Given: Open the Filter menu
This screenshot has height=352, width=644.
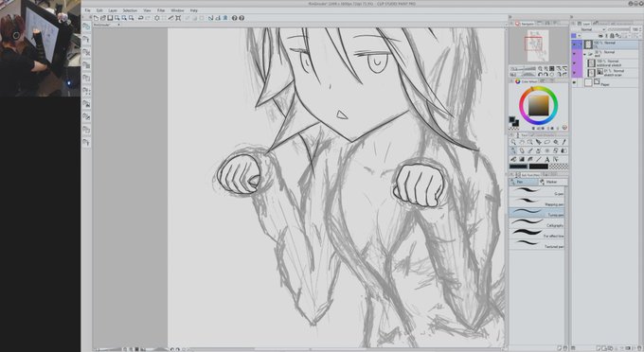Looking at the screenshot, I should click(161, 10).
